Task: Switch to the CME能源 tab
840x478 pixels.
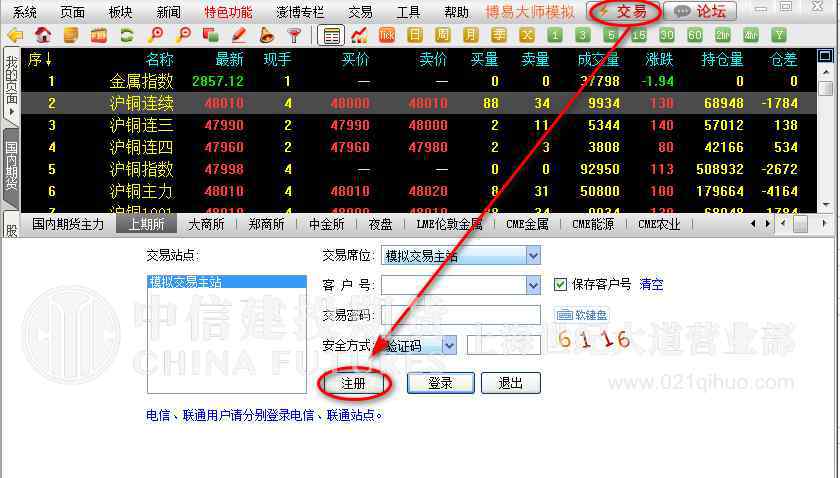Action: click(x=593, y=224)
